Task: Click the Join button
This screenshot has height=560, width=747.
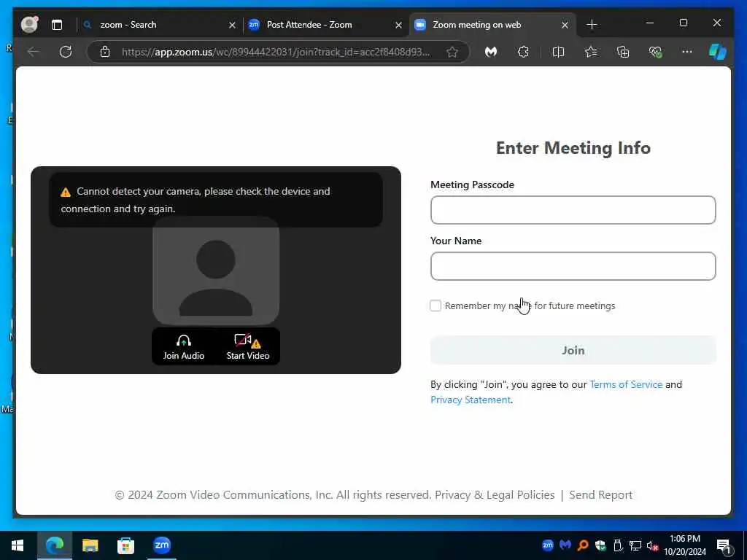Action: click(573, 351)
